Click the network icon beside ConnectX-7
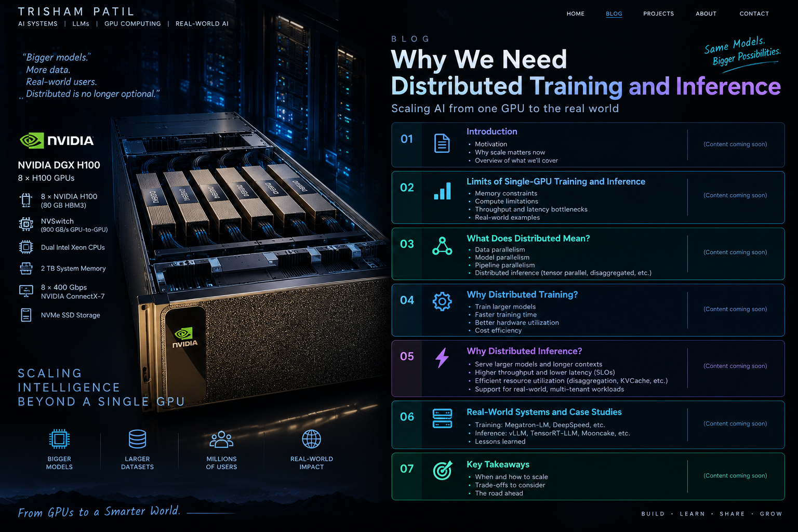This screenshot has width=798, height=532. [x=26, y=291]
